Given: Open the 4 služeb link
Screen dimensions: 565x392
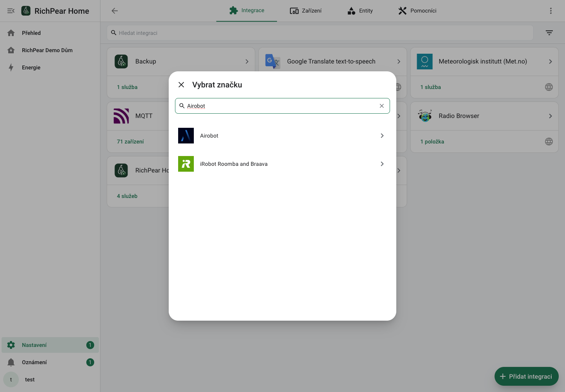Looking at the screenshot, I should point(127,196).
